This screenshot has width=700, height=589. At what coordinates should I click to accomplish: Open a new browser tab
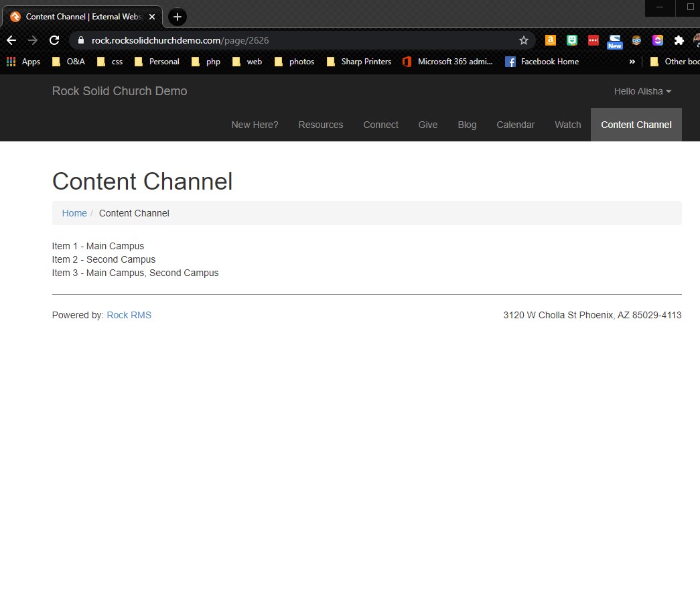tap(178, 17)
